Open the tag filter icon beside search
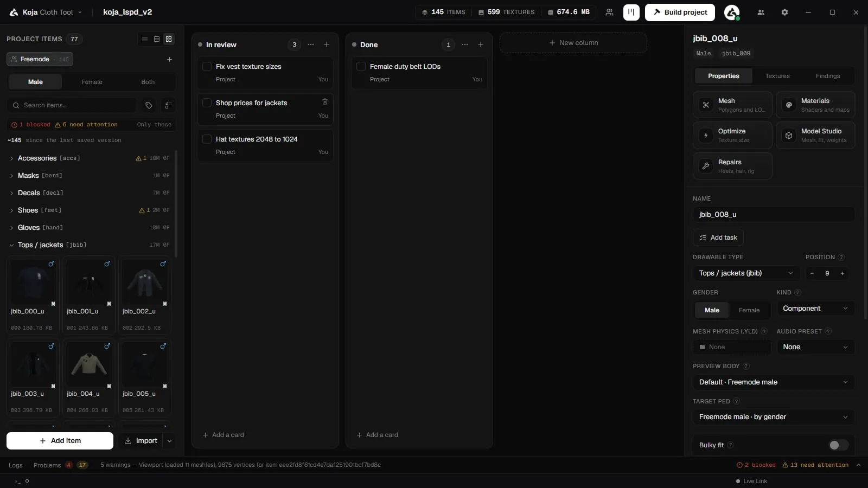 coord(149,105)
